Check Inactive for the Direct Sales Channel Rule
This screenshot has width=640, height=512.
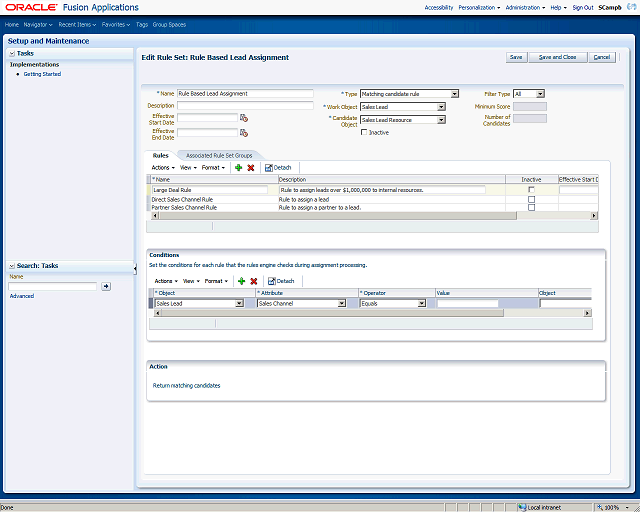coord(531,200)
